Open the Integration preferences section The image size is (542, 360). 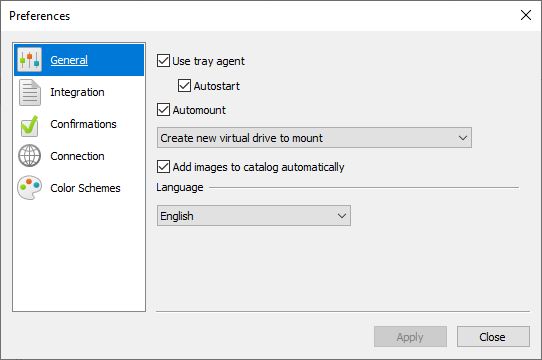[77, 92]
